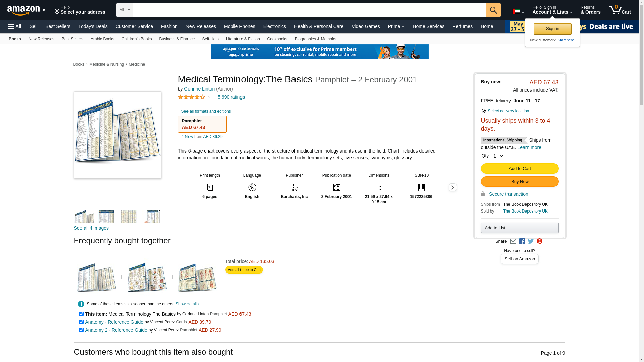Toggle Anatomy 2 - Reference Guide checkbox
Viewport: 644px width, 362px height.
pyautogui.click(x=81, y=330)
